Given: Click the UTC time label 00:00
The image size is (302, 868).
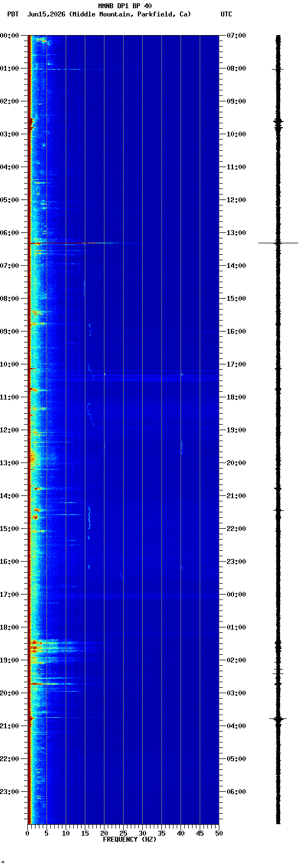Looking at the screenshot, I should (236, 595).
